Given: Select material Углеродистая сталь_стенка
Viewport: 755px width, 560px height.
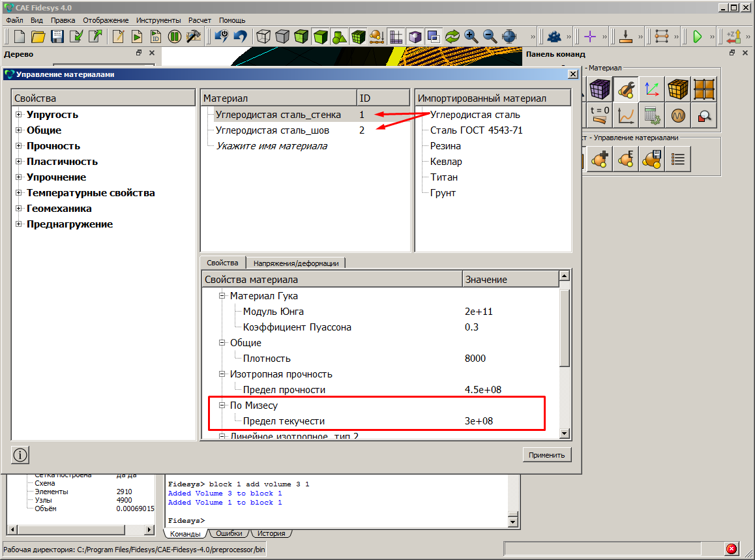Looking at the screenshot, I should click(x=278, y=115).
